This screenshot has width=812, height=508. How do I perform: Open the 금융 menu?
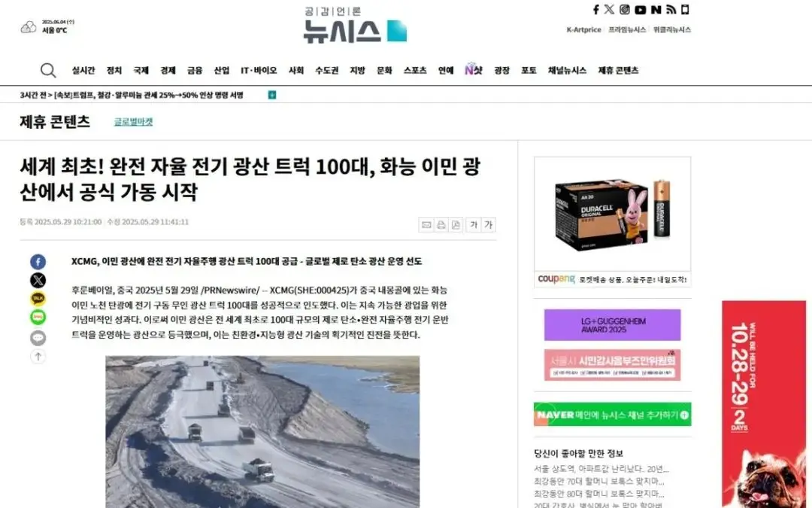click(x=195, y=71)
